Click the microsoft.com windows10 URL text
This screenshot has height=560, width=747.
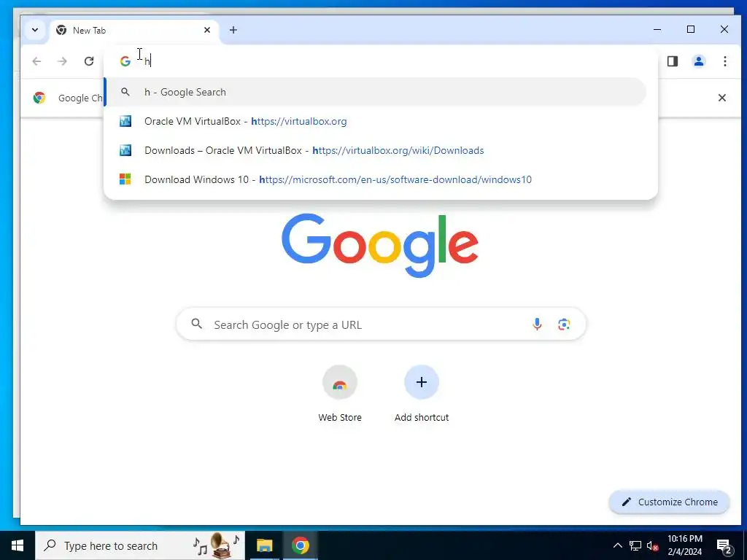pyautogui.click(x=395, y=179)
